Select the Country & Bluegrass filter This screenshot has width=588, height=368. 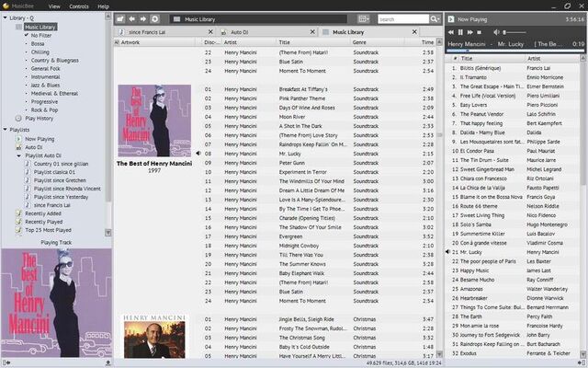click(x=55, y=60)
